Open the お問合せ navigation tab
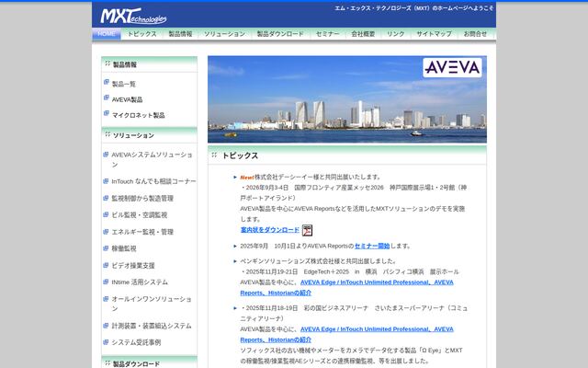The image size is (588, 368). (x=476, y=34)
